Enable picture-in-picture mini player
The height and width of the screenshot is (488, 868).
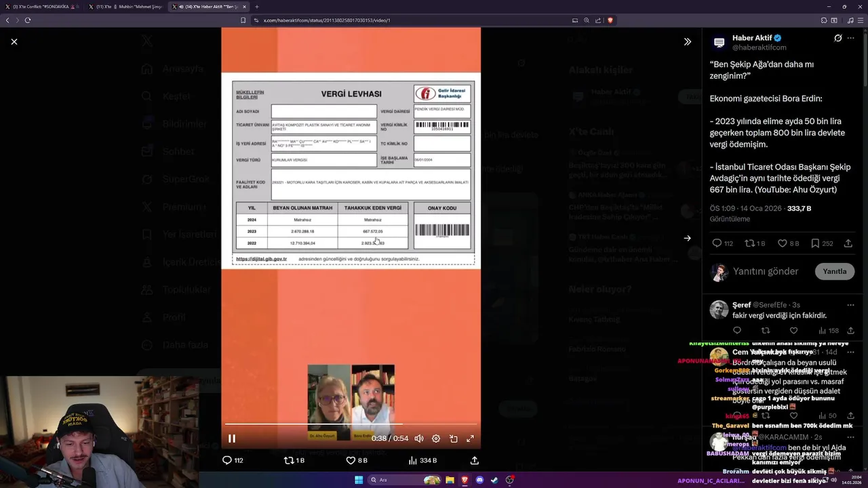(x=453, y=439)
